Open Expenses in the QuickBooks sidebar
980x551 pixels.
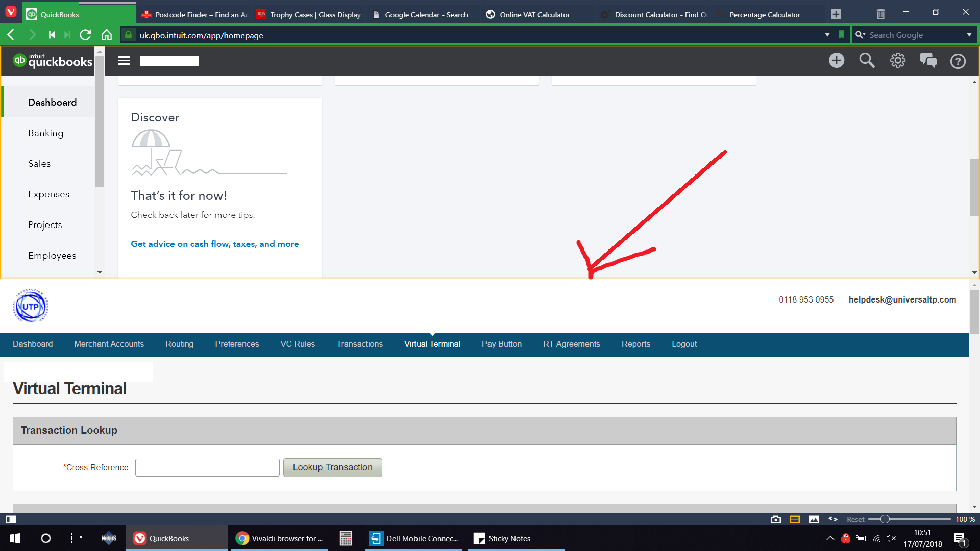[48, 194]
